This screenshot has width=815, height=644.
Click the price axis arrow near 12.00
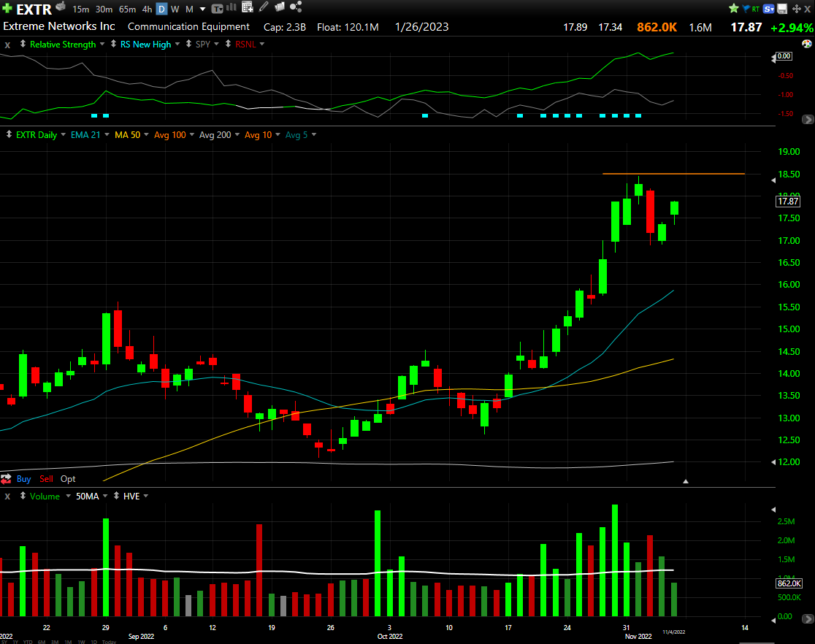[773, 461]
